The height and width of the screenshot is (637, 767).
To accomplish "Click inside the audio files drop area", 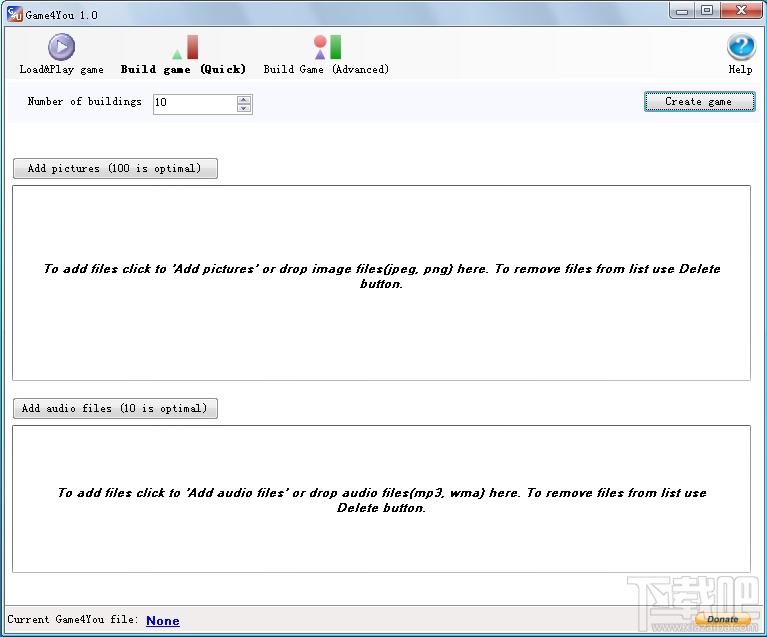I will point(381,499).
